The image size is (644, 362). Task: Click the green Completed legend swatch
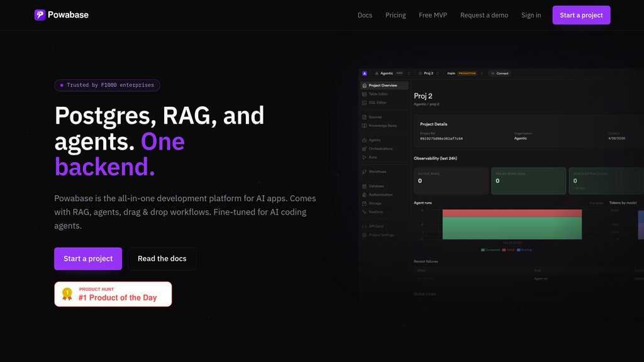pos(482,250)
